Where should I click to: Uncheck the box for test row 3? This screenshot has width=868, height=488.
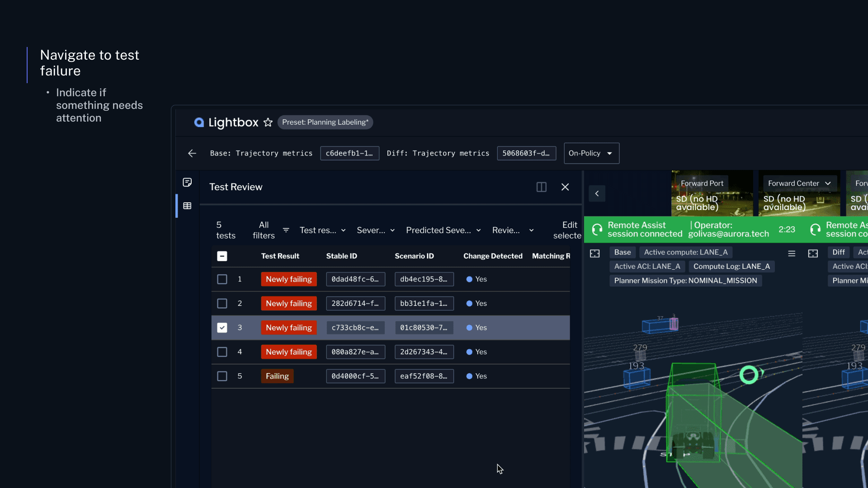click(x=222, y=328)
